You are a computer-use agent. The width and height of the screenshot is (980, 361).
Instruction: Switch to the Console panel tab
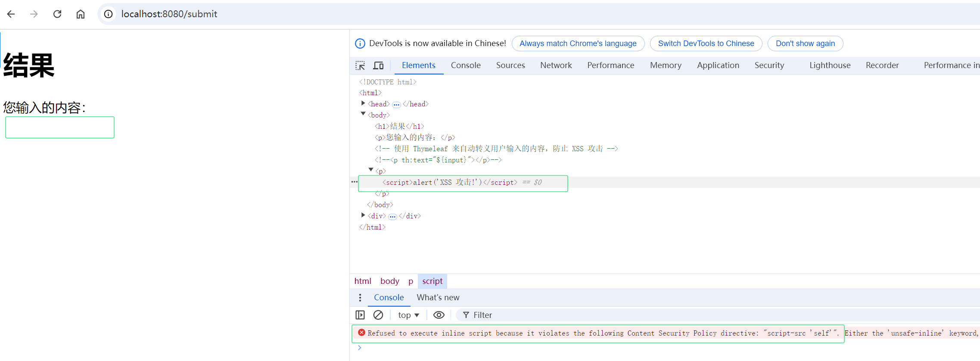[466, 65]
